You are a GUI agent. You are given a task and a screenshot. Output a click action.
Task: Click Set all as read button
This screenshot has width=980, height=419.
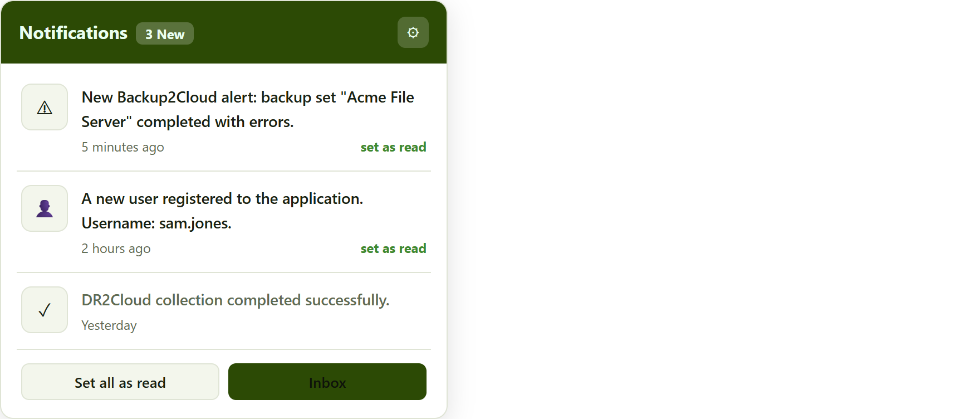[120, 382]
